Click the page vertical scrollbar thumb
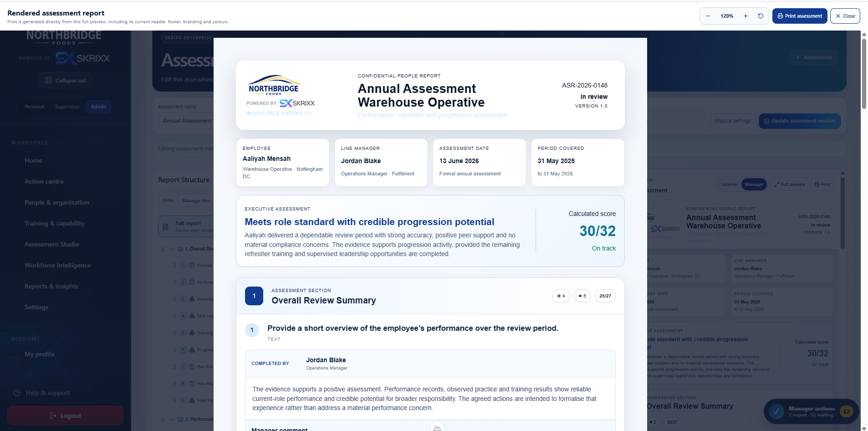 (864, 73)
